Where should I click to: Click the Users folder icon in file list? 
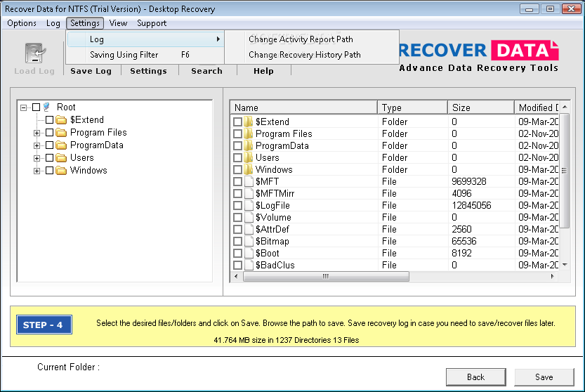tap(249, 157)
